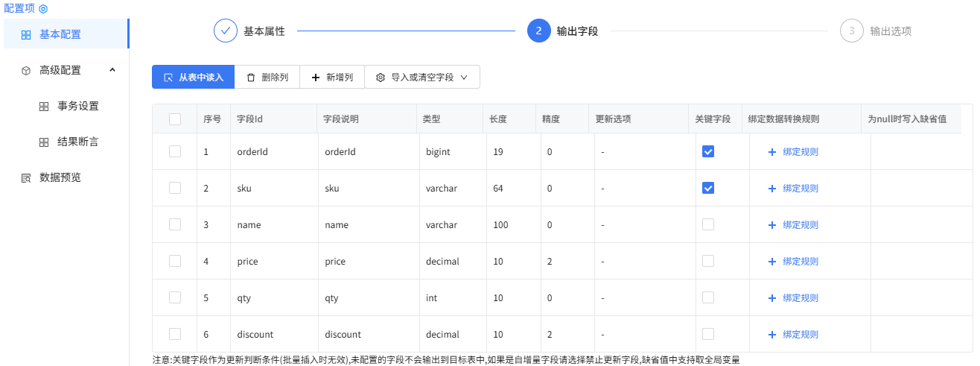980x366 pixels.
Task: Click the plus icon for sku 绑定规则
Action: point(772,189)
